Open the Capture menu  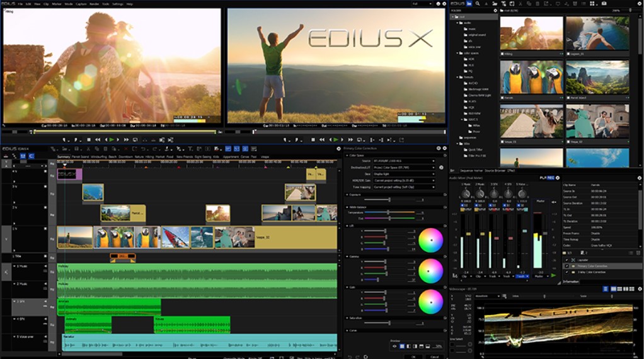[81, 4]
